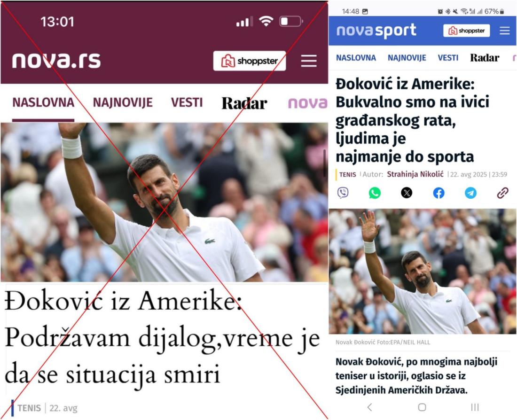
Task: Tap the Android back navigation arrow
Action: tap(369, 407)
